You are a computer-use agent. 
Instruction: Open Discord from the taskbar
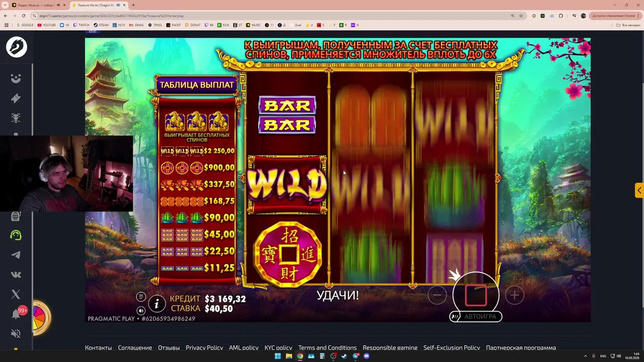366,356
